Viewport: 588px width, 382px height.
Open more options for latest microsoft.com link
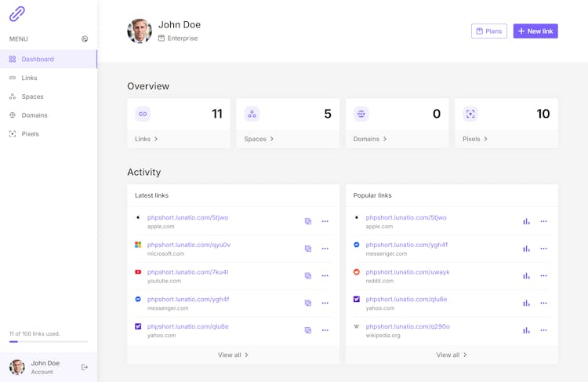pos(325,249)
